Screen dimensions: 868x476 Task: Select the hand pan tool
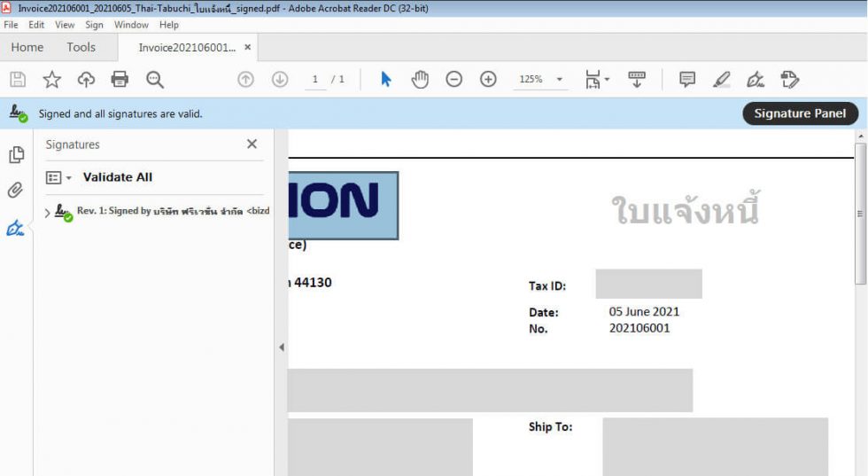[x=420, y=80]
